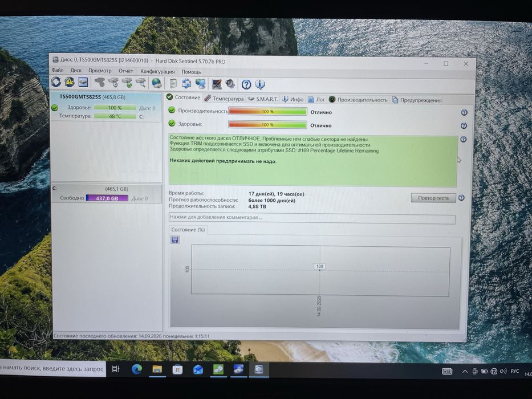Screen dimensions: 532x399
Task: Click the Hard Disk Sentinel taskbar button
Action: tap(259, 369)
